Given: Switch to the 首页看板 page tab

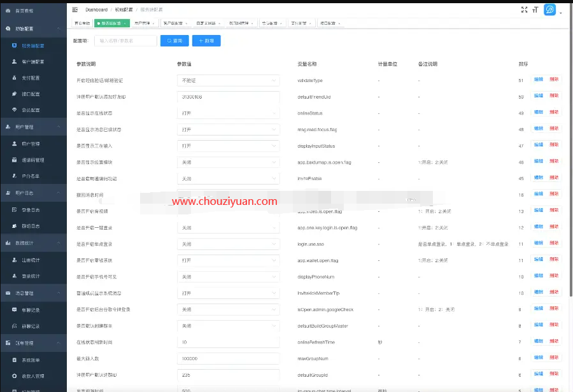Looking at the screenshot, I should pos(81,24).
